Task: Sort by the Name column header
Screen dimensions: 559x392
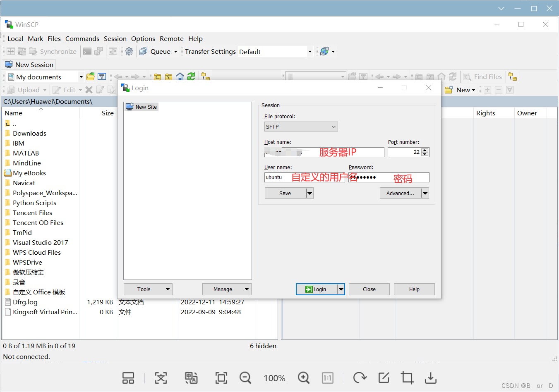Action: pyautogui.click(x=41, y=113)
